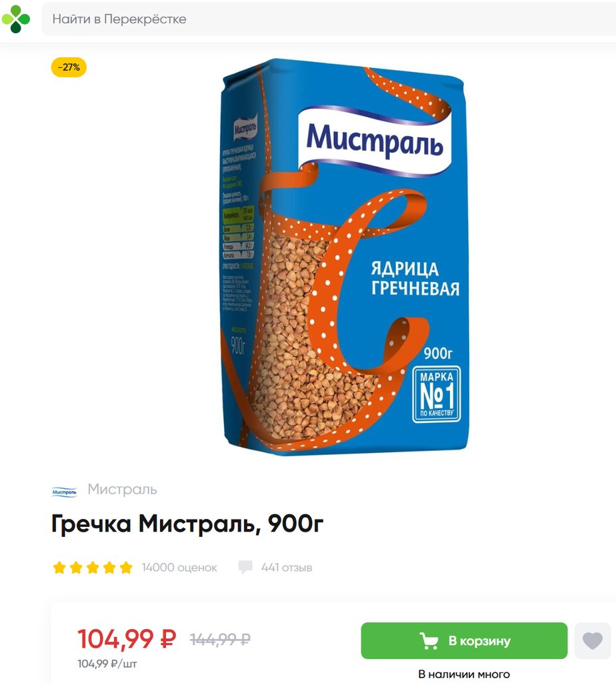The height and width of the screenshot is (683, 616).
Task: Focus the 'Найти в Перекрёстке' search field
Action: tap(329, 19)
